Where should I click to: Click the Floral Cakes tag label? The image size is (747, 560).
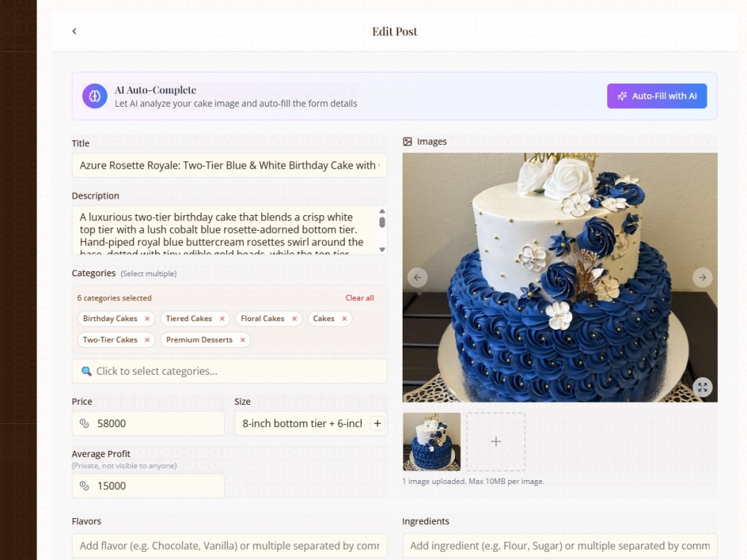click(x=262, y=319)
